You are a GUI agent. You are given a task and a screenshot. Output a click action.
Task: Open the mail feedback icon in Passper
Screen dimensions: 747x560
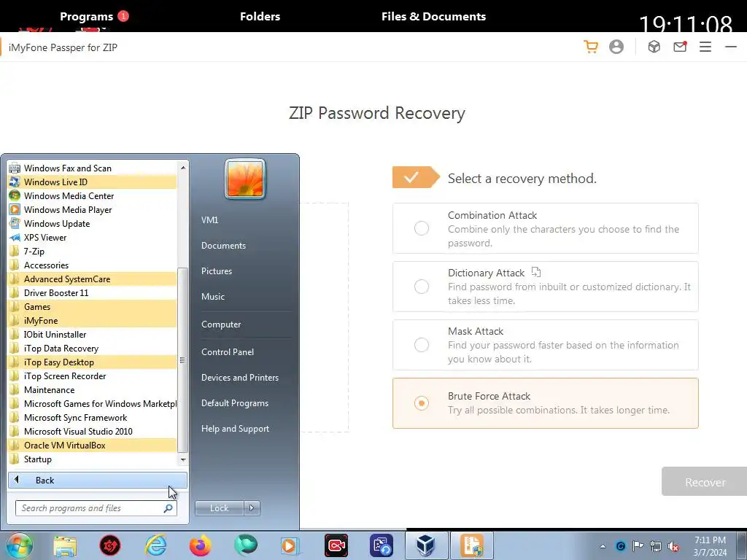(x=680, y=47)
